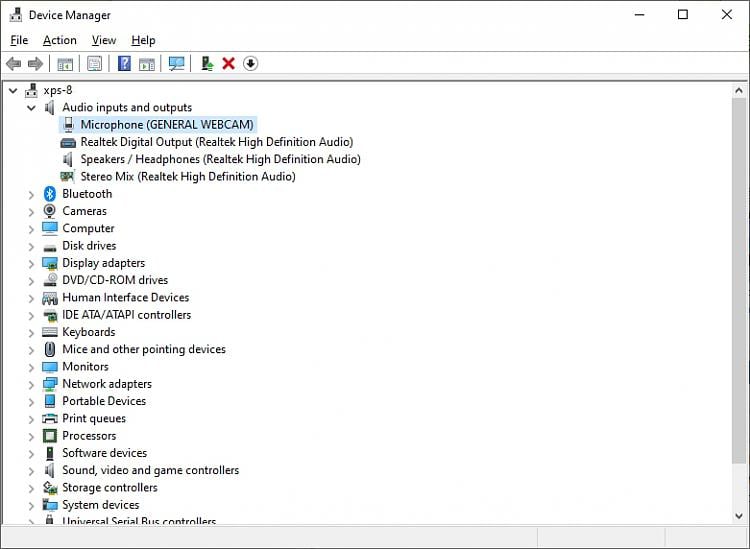
Task: Click the Back arrow toolbar icon
Action: coord(13,64)
